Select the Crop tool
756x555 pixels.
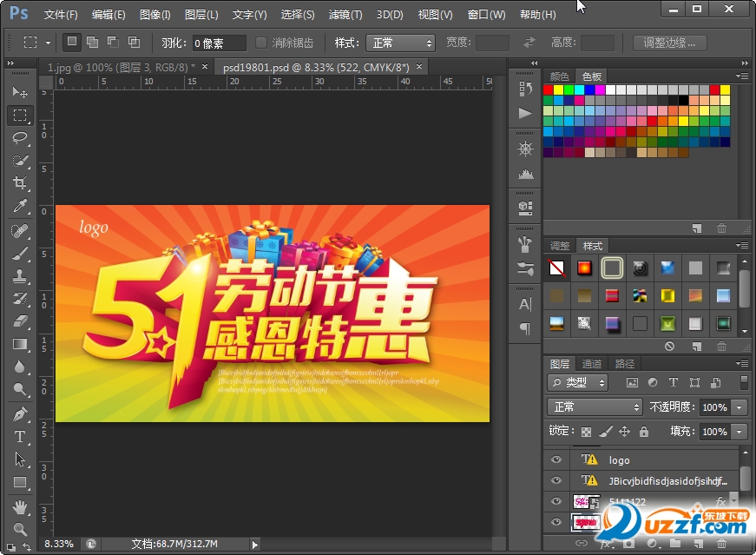tap(20, 182)
